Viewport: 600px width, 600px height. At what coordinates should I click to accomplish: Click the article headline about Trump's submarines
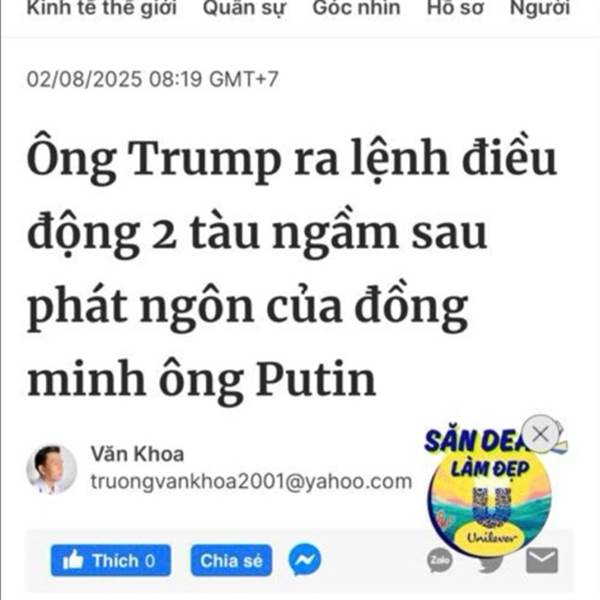pyautogui.click(x=291, y=268)
